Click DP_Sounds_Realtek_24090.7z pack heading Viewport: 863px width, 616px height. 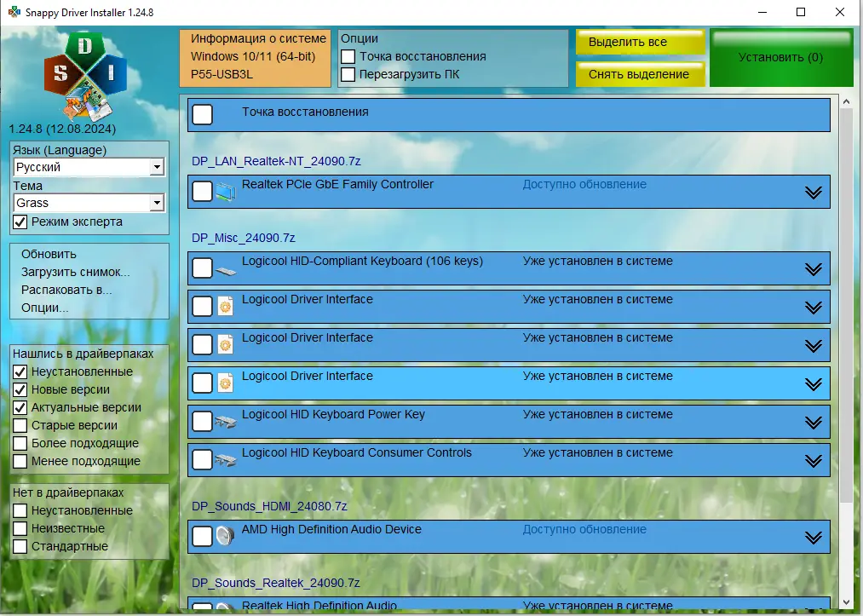click(276, 583)
